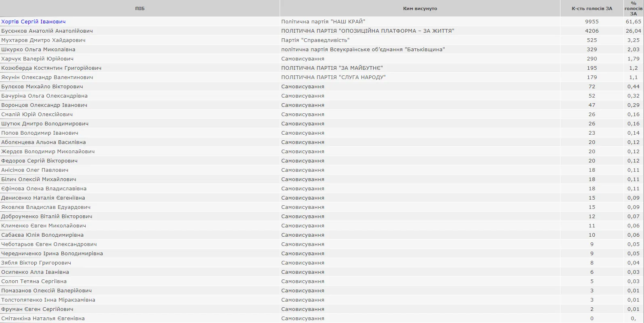Select name Помазанов Олексій Валерійович
This screenshot has height=323, width=644.
coord(46,291)
